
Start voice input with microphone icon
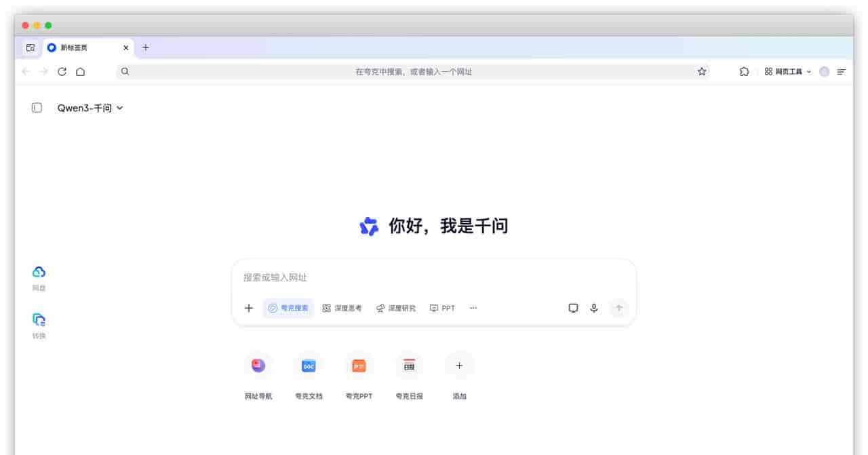pyautogui.click(x=594, y=308)
